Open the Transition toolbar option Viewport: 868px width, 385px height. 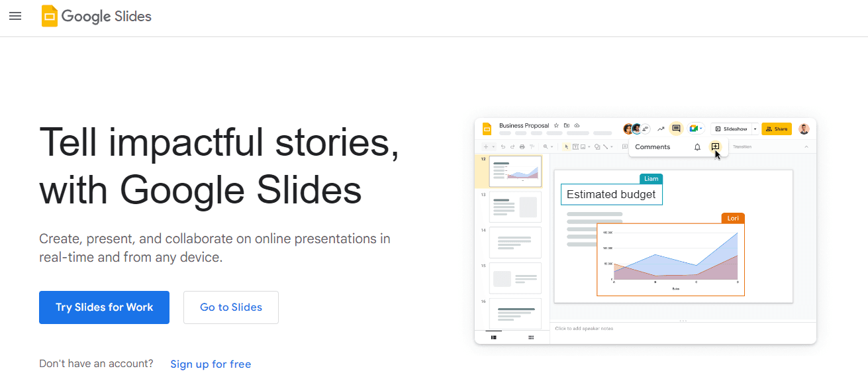pos(742,146)
